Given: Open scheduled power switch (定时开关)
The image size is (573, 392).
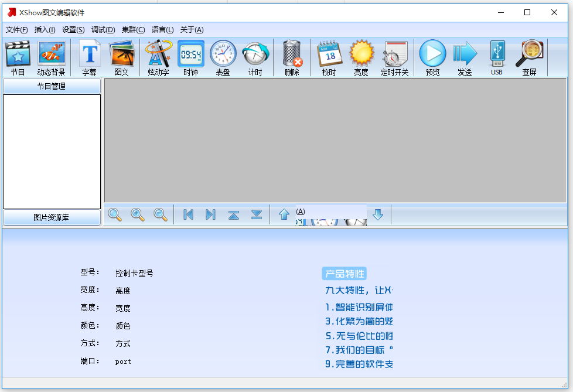Looking at the screenshot, I should (x=394, y=56).
